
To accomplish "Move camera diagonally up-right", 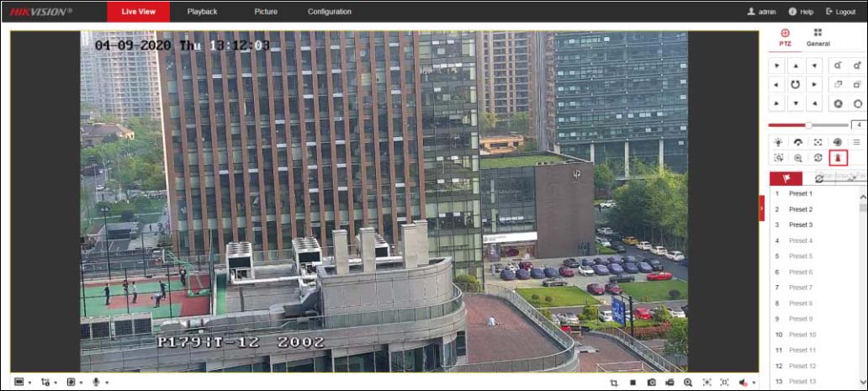I will pyautogui.click(x=814, y=66).
